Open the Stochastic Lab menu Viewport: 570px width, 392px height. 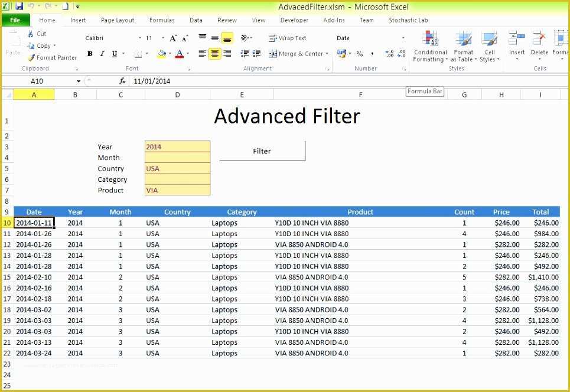coord(408,19)
